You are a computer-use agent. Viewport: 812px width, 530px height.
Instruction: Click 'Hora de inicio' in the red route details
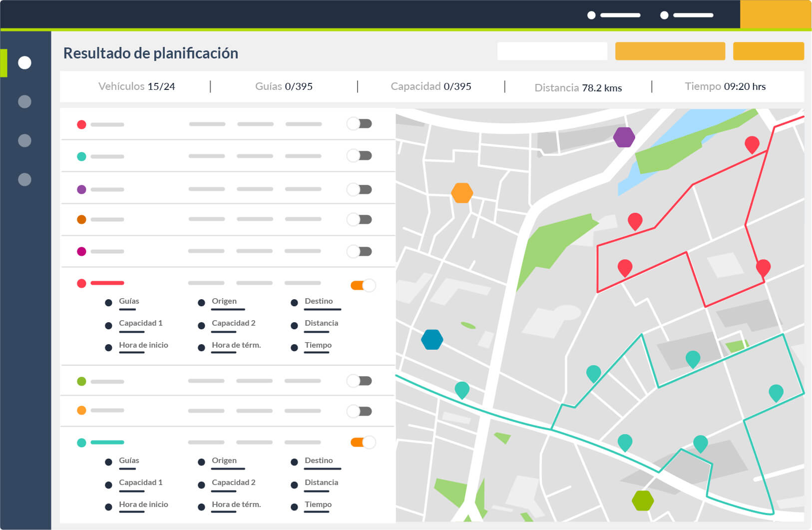point(143,345)
